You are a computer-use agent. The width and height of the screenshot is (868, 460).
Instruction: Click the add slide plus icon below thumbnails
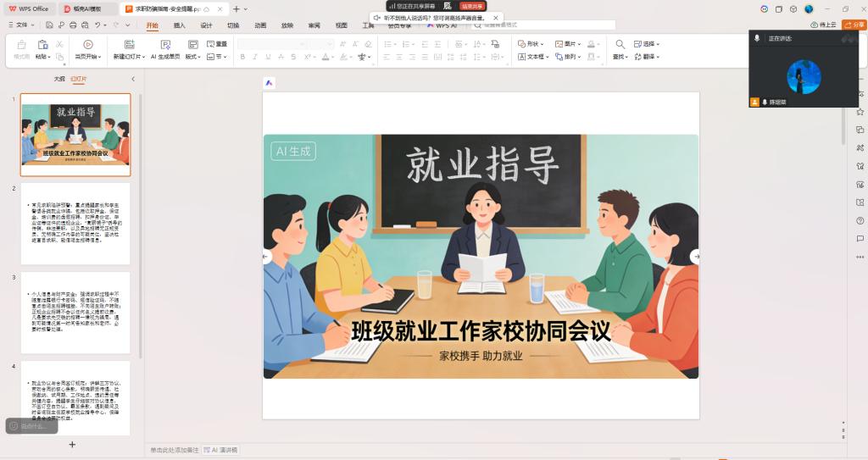72,444
